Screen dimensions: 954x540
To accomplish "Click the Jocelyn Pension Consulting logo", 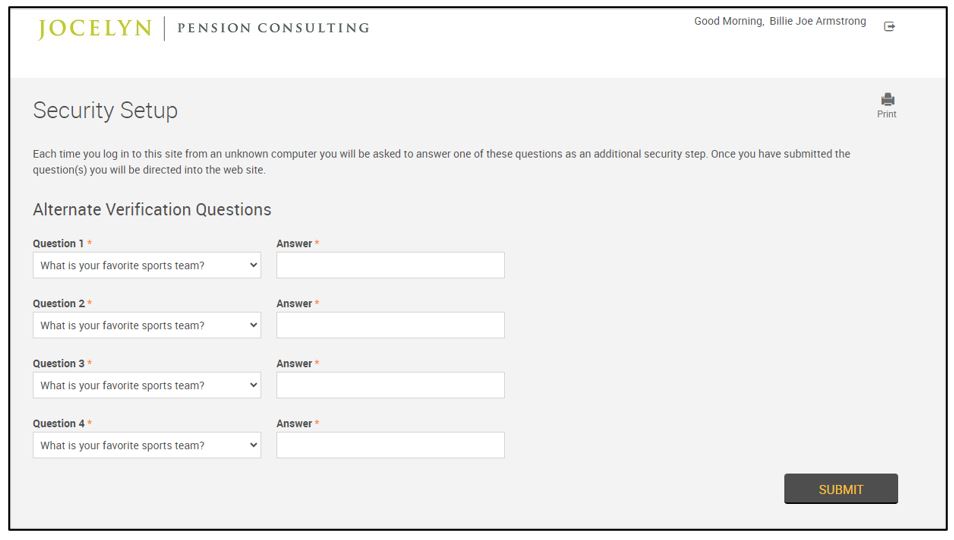I will tap(203, 28).
